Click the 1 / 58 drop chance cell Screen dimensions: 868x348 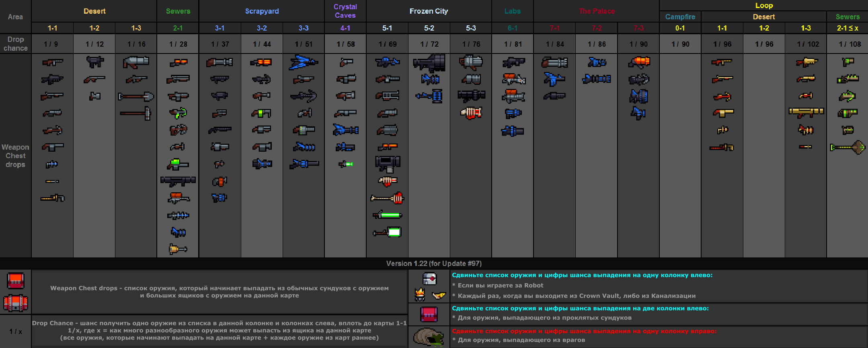(x=345, y=44)
